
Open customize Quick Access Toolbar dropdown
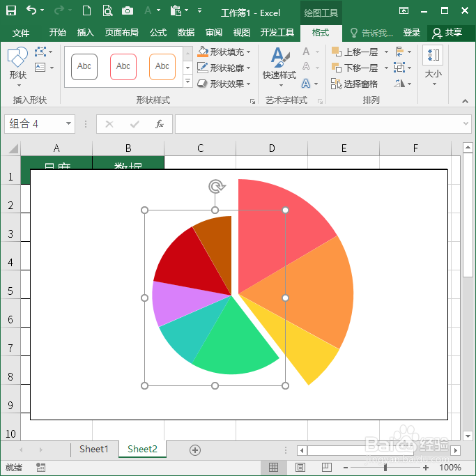coord(199,10)
